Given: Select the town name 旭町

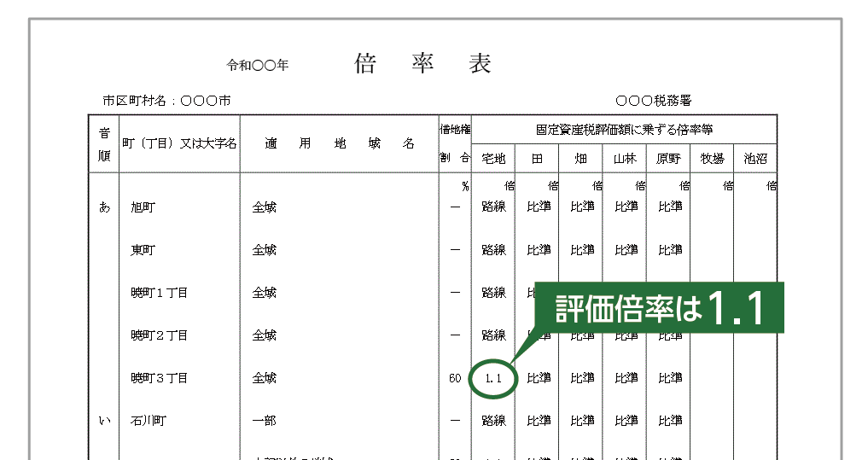Looking at the screenshot, I should point(143,207).
